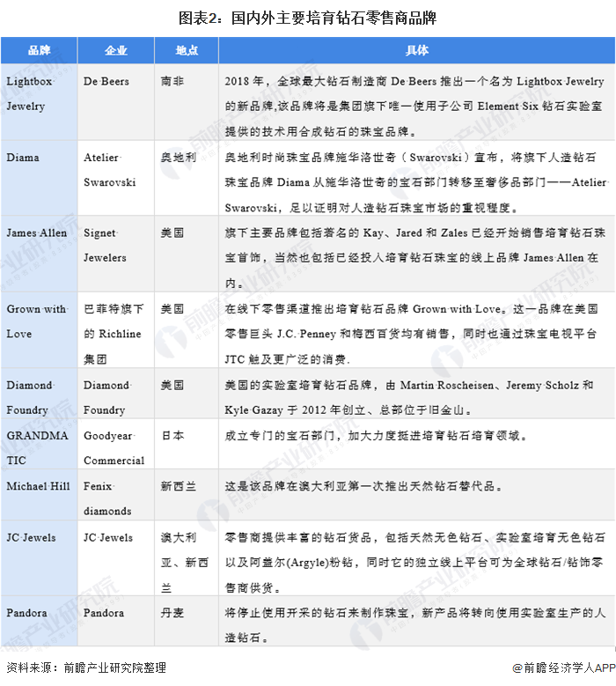Click the James Allen brand cell
616x686 pixels.
point(39,254)
